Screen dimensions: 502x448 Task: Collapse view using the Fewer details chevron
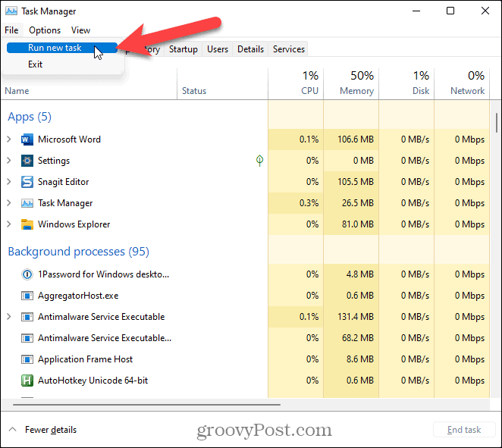click(12, 430)
